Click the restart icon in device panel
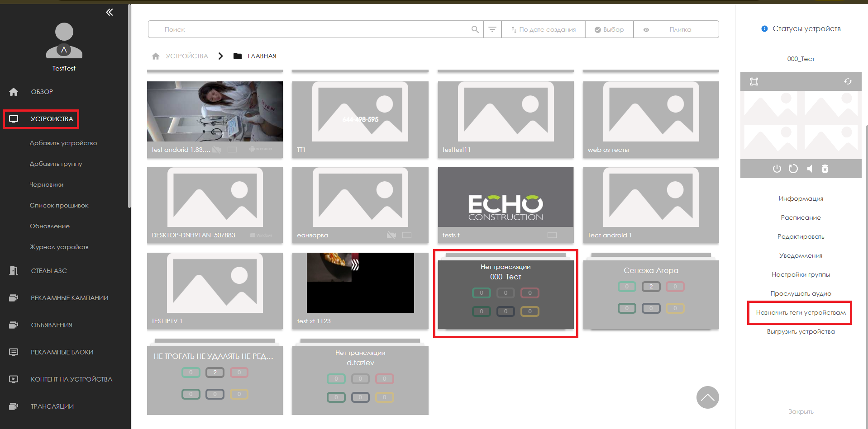Screen dimensions: 868x429 [x=793, y=169]
